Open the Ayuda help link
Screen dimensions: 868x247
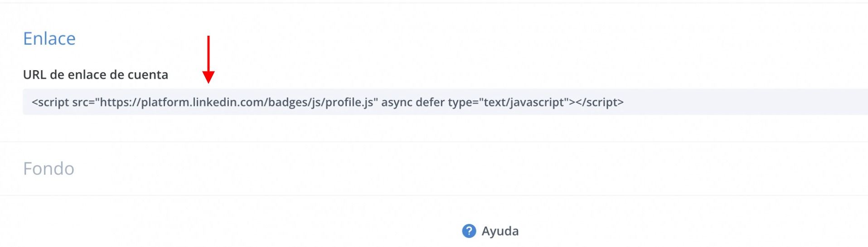point(500,231)
